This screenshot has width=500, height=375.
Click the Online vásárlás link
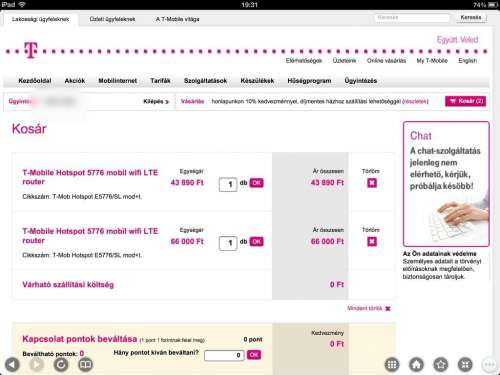pos(386,61)
